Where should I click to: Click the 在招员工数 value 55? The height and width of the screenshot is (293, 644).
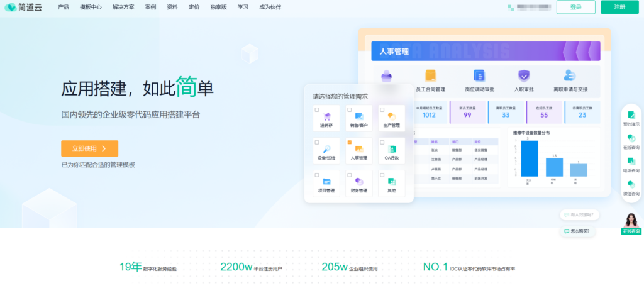click(x=544, y=115)
